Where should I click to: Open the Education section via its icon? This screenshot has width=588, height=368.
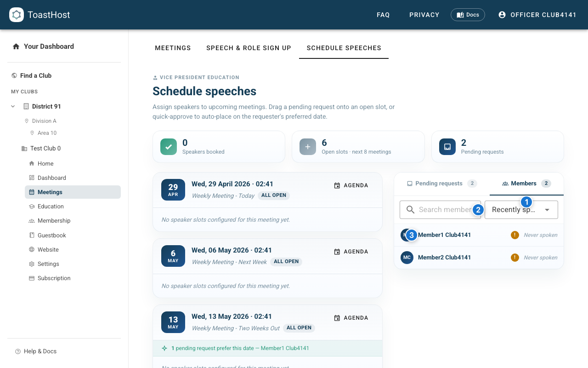[32, 206]
